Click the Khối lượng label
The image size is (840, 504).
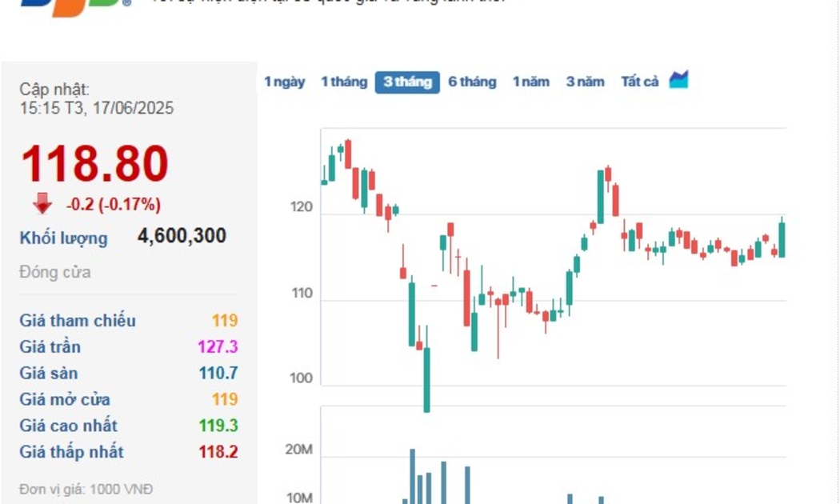pyautogui.click(x=63, y=238)
